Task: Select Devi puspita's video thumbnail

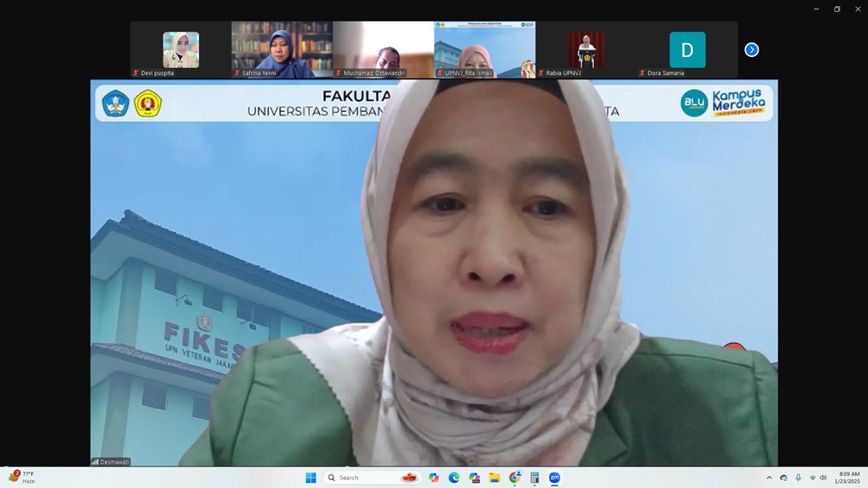Action: 180,50
